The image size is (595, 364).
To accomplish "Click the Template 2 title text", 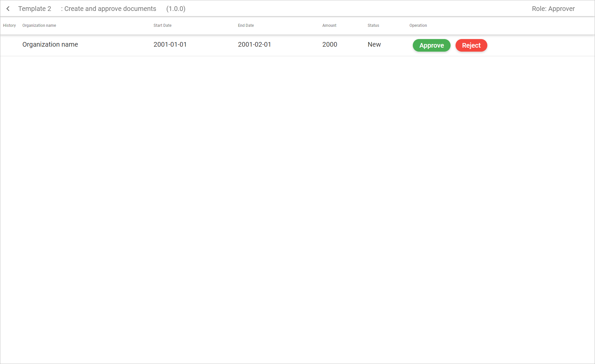I will point(35,9).
